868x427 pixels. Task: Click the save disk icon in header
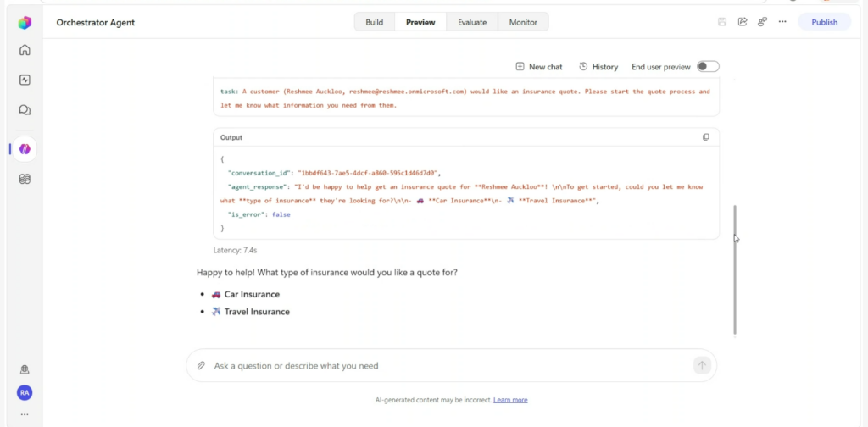(x=722, y=22)
